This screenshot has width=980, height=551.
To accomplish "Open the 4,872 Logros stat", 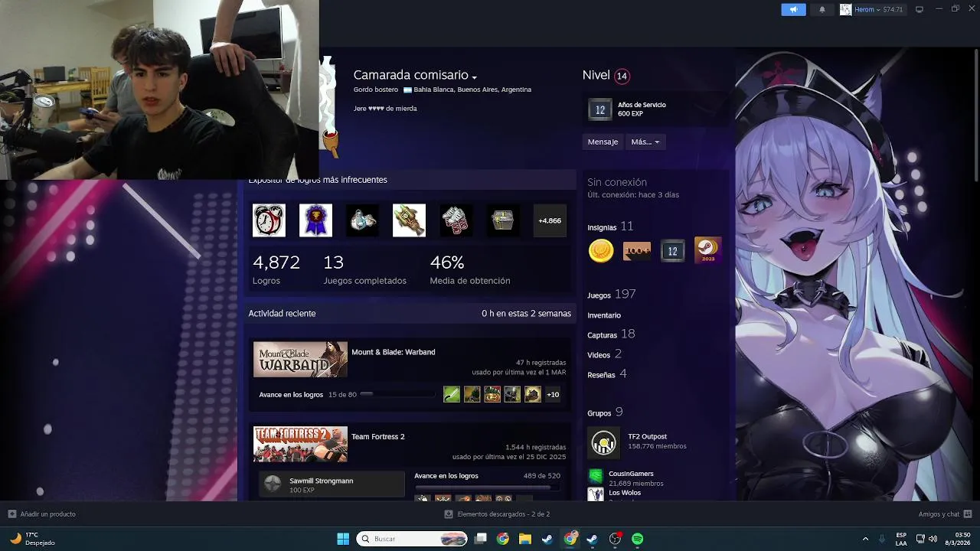I will tap(276, 269).
